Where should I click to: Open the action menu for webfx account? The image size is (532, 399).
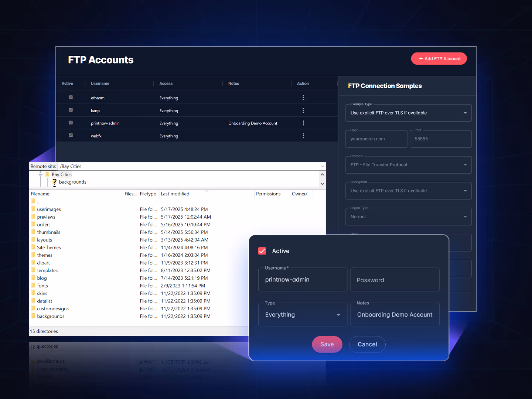pos(303,136)
